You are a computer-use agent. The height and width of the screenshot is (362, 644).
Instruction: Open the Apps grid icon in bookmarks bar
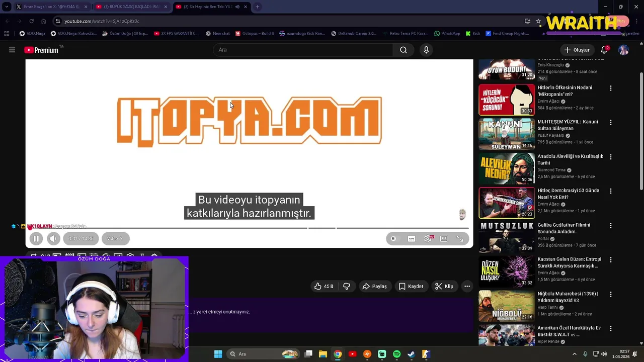7,34
